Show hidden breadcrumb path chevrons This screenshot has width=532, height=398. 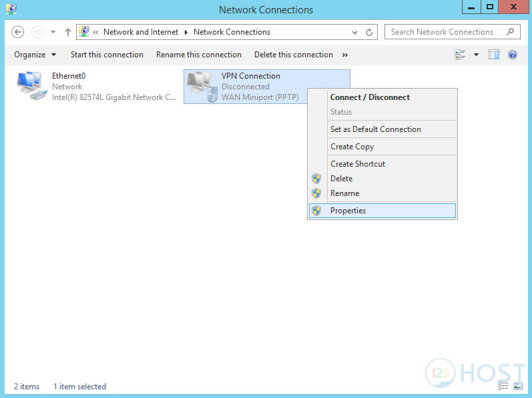[x=95, y=32]
